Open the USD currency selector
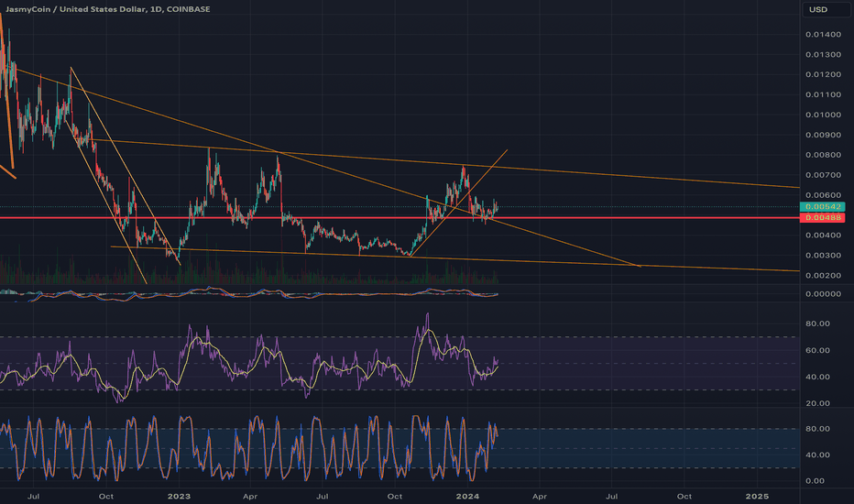This screenshot has height=504, width=854. coord(826,9)
